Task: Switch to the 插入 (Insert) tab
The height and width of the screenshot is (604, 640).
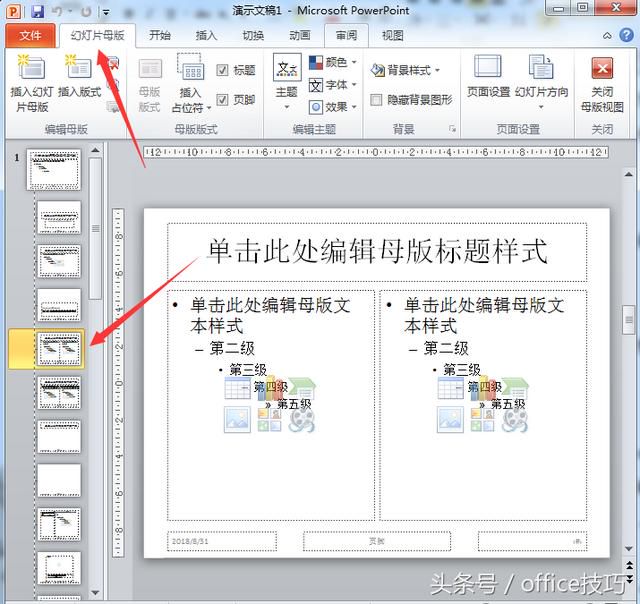Action: click(x=207, y=36)
